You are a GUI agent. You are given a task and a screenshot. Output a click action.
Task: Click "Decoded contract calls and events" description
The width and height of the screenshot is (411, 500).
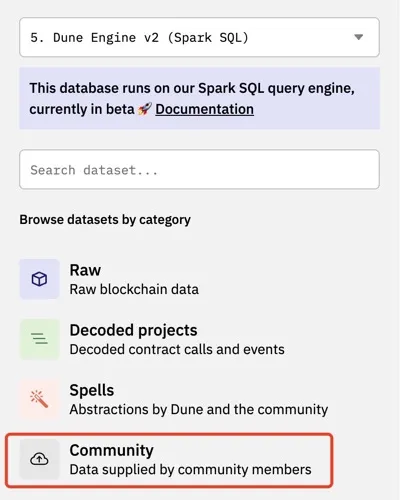coord(177,349)
